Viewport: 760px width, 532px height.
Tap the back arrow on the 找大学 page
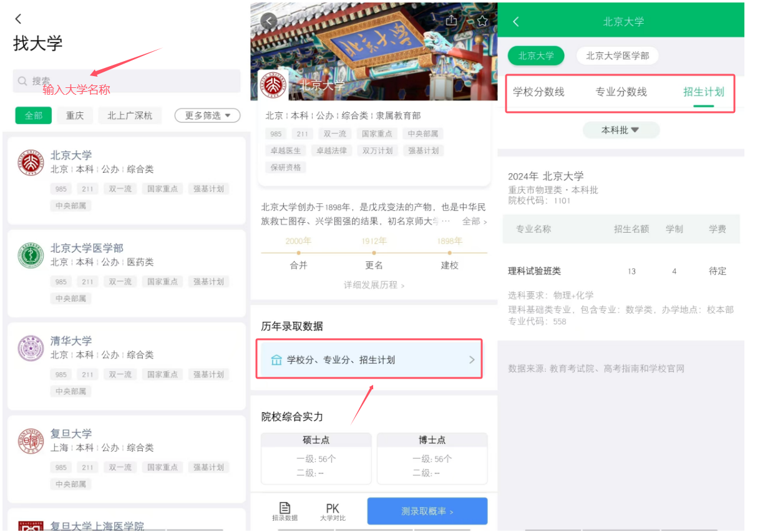tap(17, 19)
